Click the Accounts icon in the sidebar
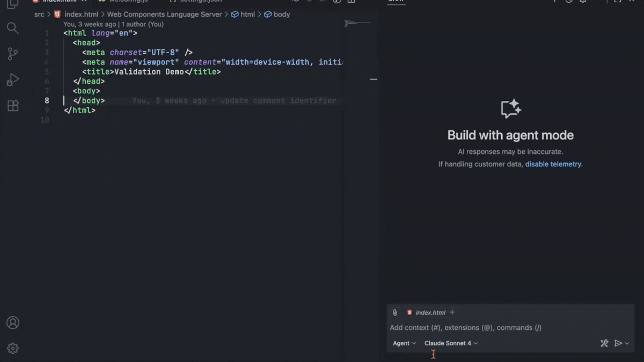 pos(13,322)
